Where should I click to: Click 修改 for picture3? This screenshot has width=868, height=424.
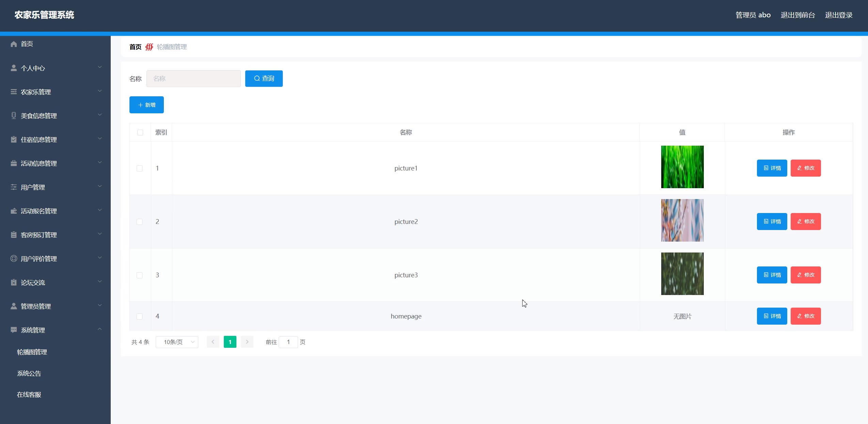(x=806, y=275)
